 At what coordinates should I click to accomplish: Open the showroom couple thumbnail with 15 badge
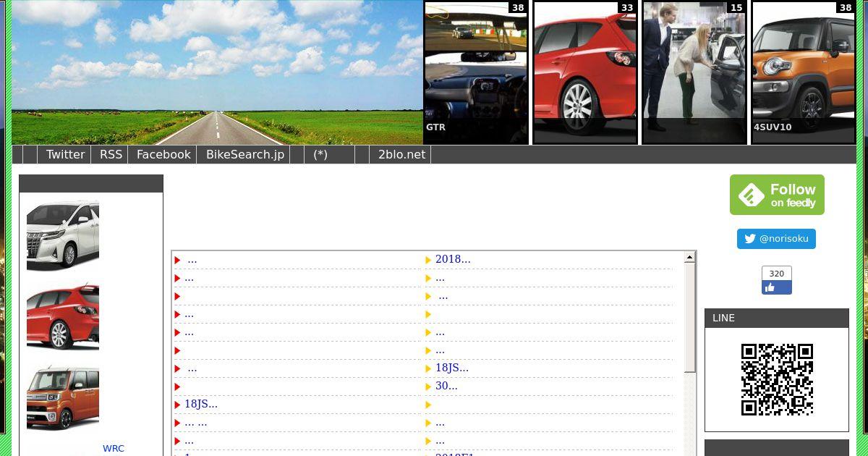694,72
